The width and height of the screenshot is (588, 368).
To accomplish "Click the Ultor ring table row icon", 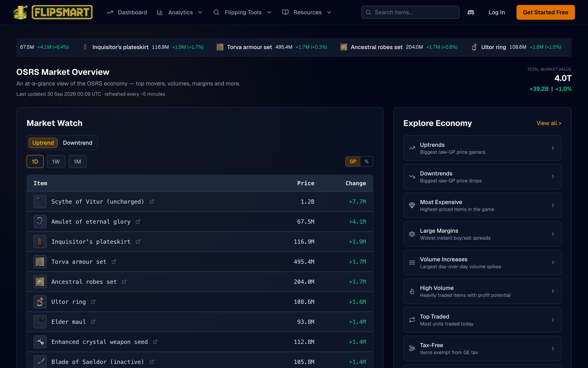I will [40, 302].
